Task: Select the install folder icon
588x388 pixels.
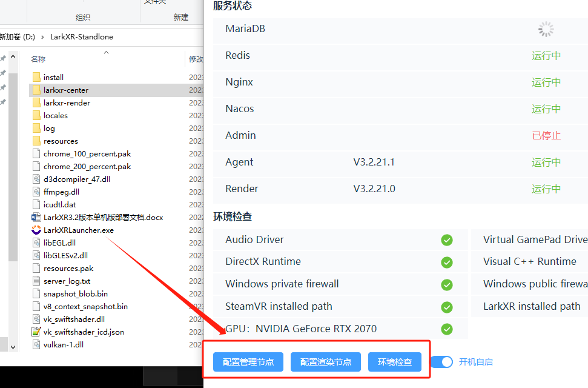Action: pos(36,77)
